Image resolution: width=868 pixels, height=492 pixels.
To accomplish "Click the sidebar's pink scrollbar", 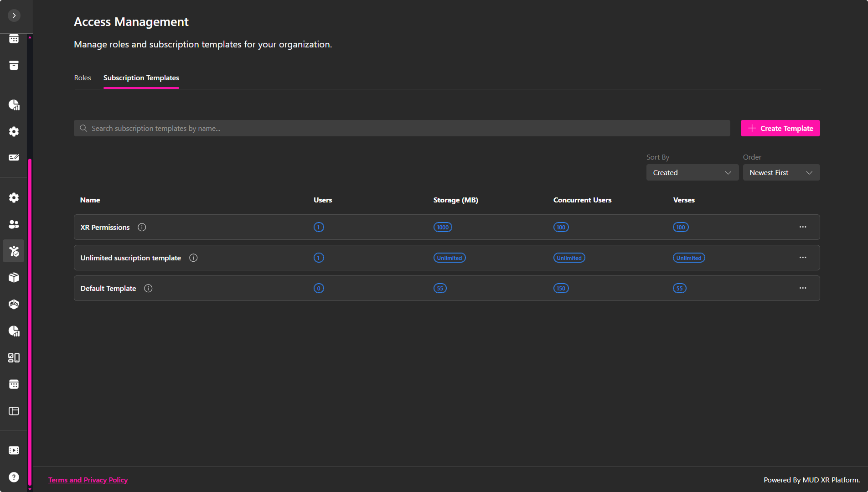I will click(30, 319).
